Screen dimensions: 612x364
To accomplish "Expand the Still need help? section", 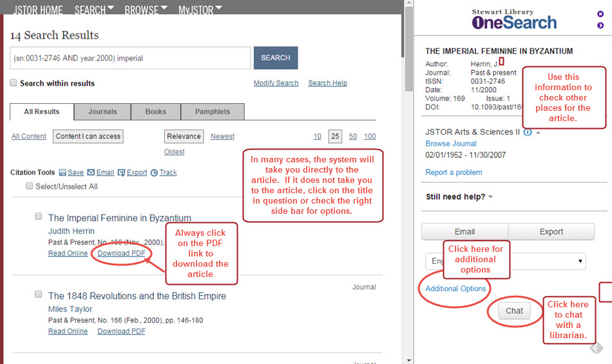I will click(459, 196).
